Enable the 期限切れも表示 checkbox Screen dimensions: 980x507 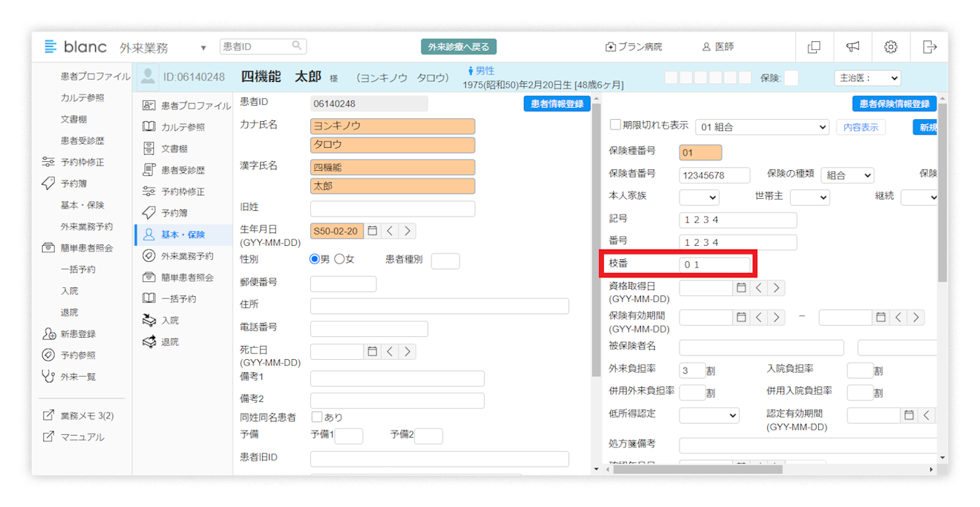[616, 125]
